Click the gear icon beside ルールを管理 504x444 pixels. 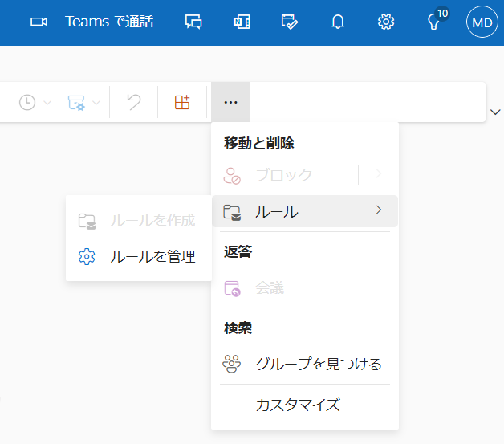click(x=87, y=257)
